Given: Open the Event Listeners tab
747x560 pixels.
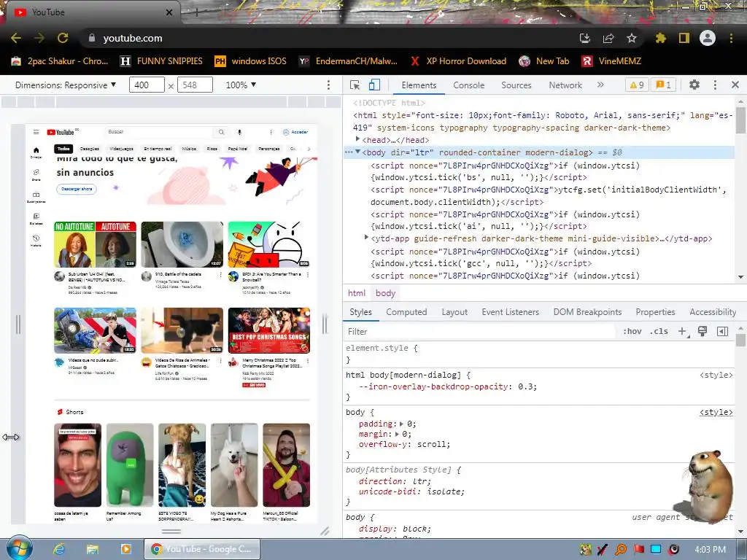Looking at the screenshot, I should (510, 312).
